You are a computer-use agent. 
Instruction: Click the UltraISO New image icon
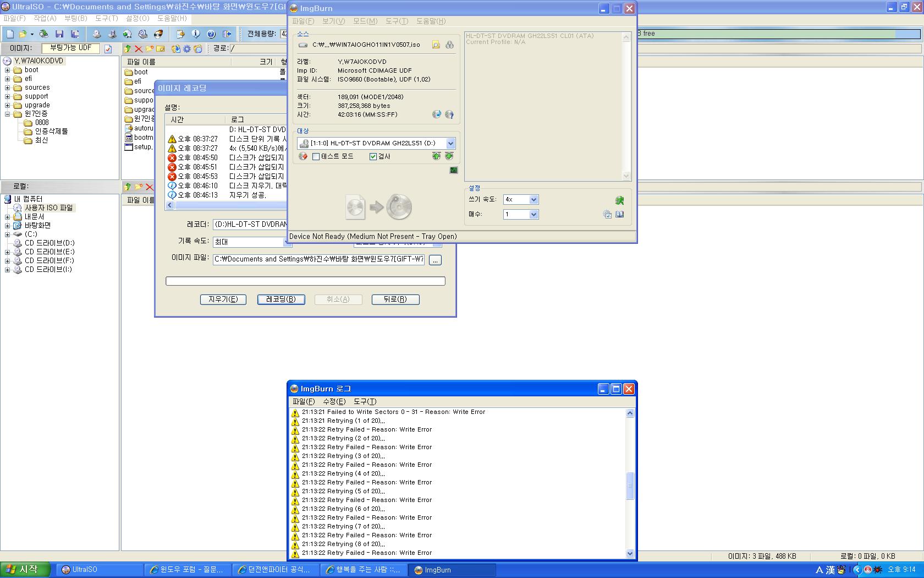click(x=10, y=34)
